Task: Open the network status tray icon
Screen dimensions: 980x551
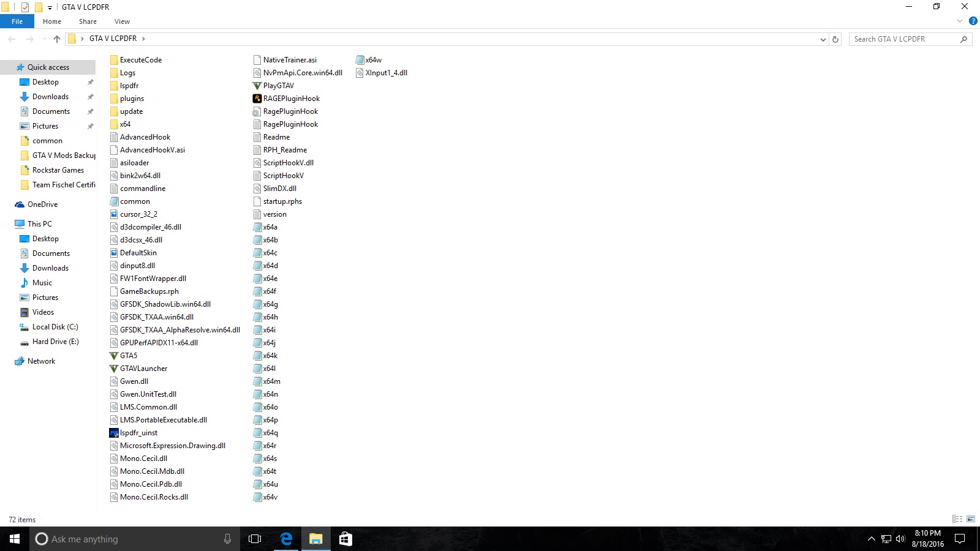Action: tap(886, 539)
